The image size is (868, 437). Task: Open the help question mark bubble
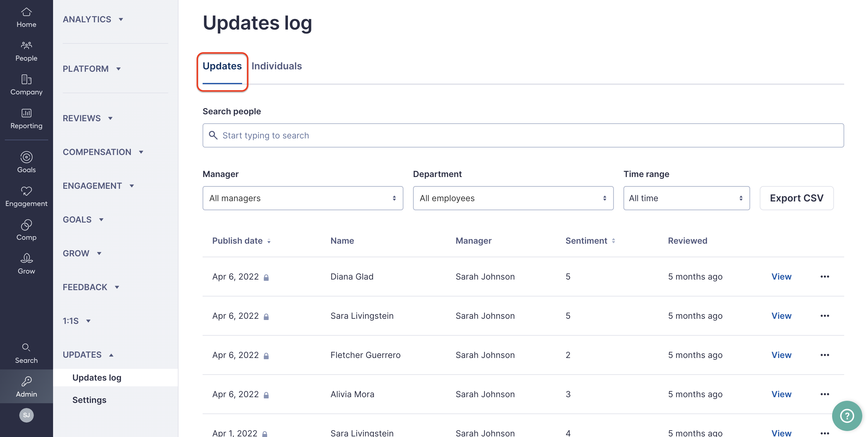[847, 416]
